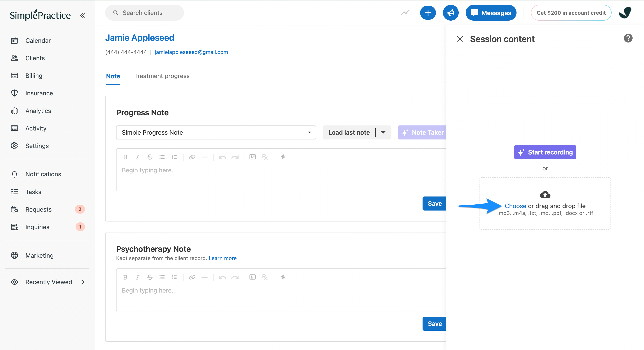Switch to the Note tab

tap(113, 76)
